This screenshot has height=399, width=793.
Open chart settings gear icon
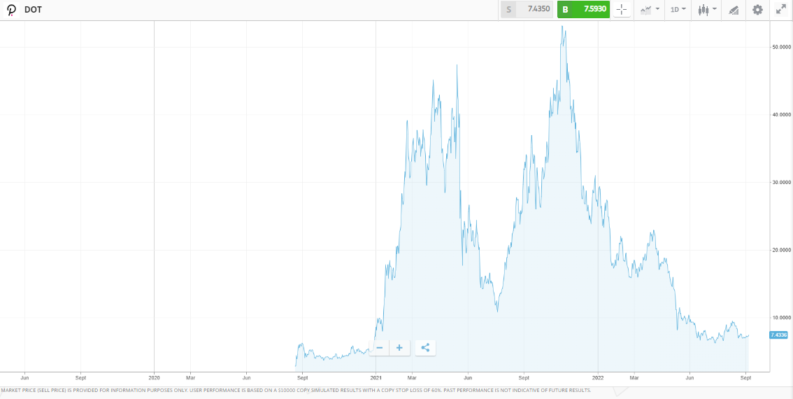(x=757, y=10)
